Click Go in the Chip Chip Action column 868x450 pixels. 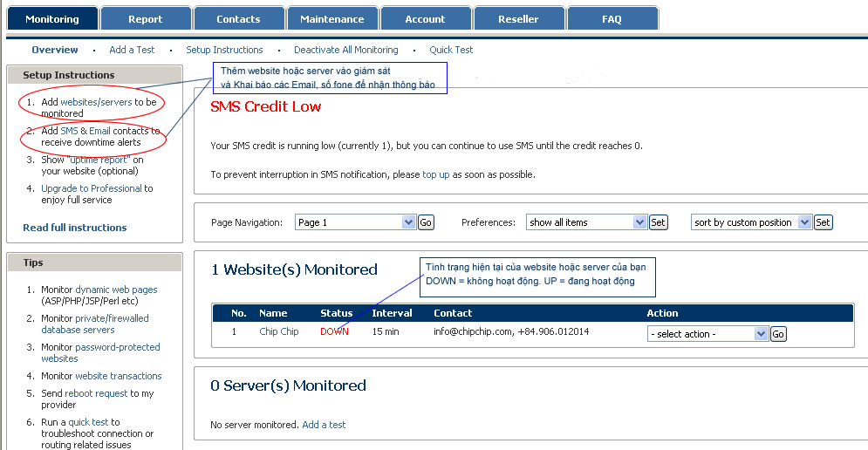(x=778, y=334)
